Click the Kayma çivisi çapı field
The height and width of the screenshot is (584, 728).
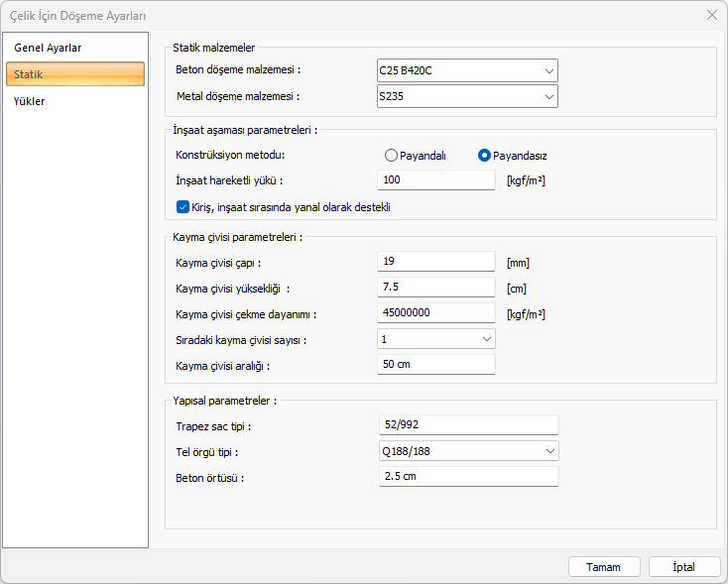coord(436,262)
